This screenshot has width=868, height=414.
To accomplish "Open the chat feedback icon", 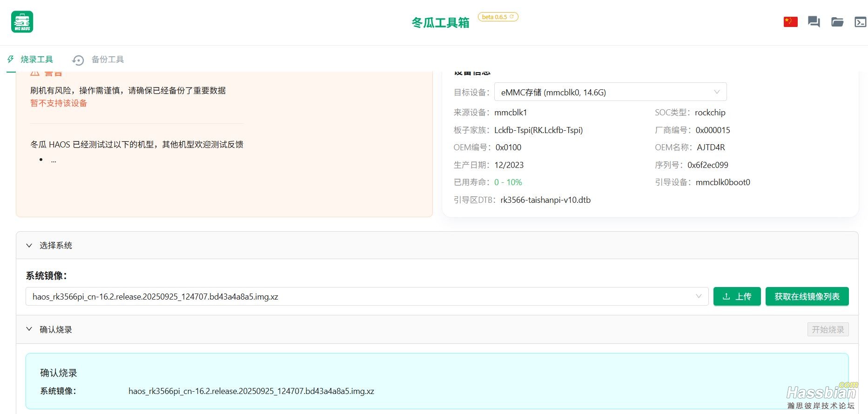I will [814, 22].
